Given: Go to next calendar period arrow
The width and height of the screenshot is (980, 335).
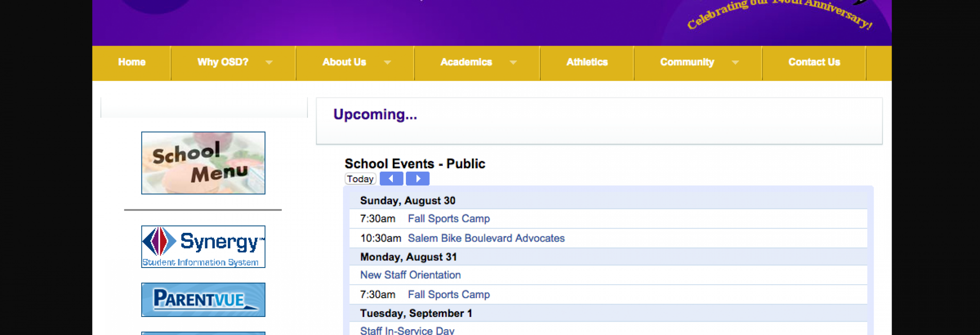Looking at the screenshot, I should [418, 179].
